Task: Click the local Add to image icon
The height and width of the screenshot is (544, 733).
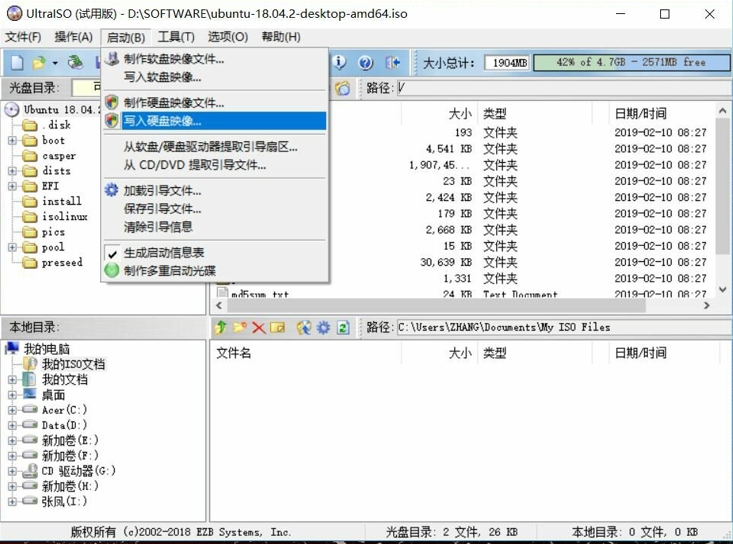Action: coord(303,327)
